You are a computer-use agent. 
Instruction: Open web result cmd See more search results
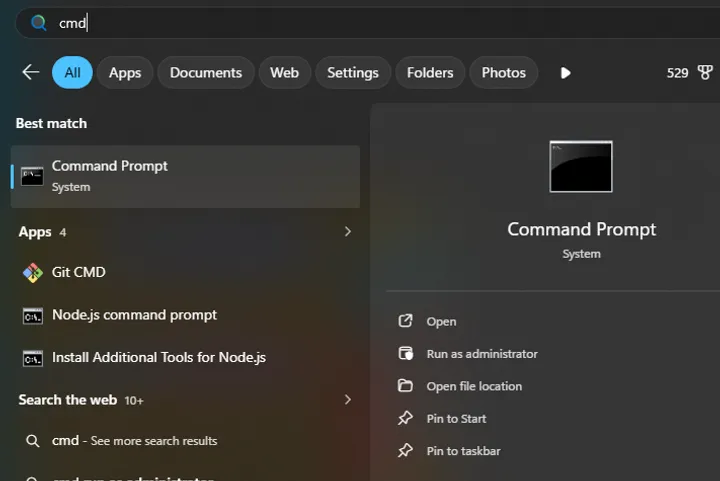[x=134, y=441]
